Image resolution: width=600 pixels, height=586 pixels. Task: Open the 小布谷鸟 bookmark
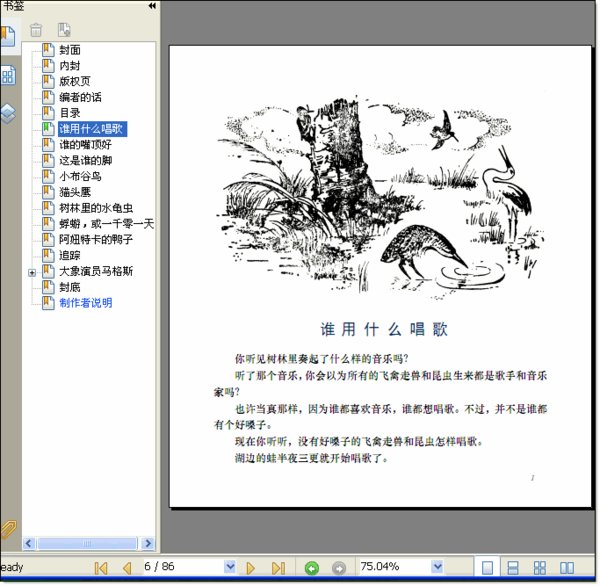click(80, 176)
